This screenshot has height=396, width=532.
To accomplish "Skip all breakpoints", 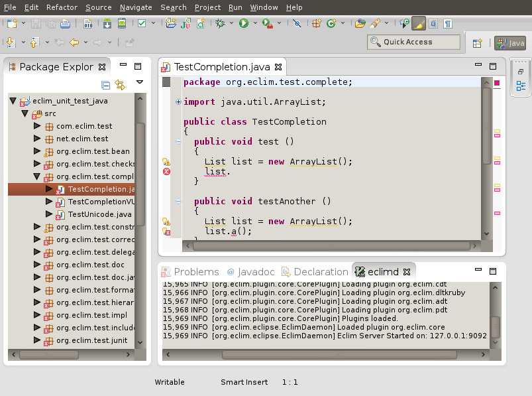I will [297, 24].
